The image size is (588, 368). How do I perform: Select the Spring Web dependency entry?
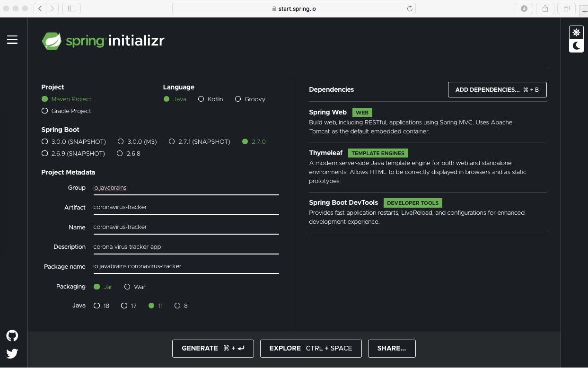tap(428, 122)
